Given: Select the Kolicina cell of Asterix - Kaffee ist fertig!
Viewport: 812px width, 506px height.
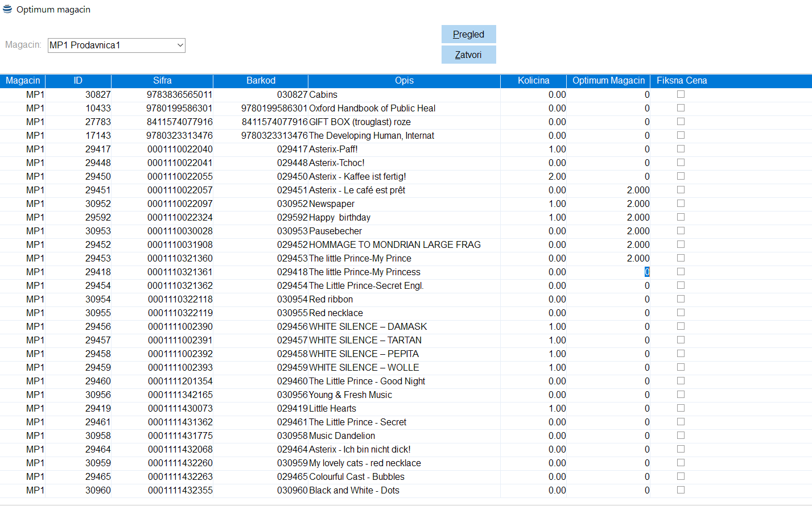Looking at the screenshot, I should tap(534, 177).
